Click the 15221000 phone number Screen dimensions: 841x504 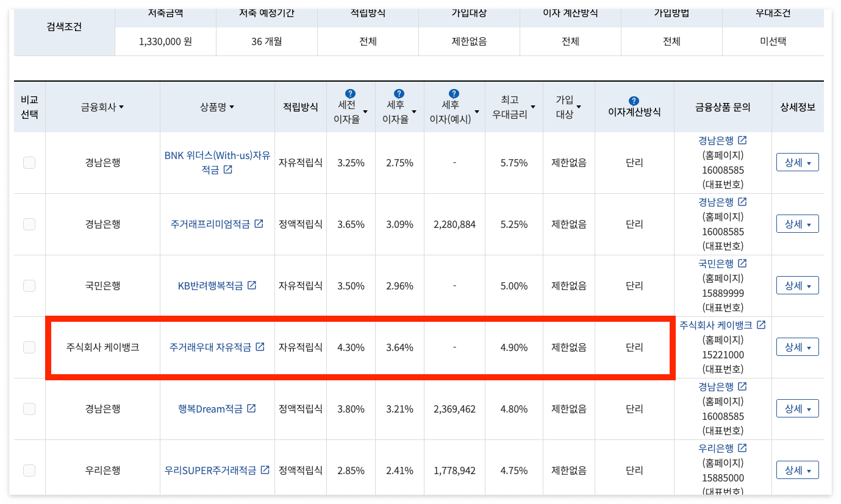723,355
